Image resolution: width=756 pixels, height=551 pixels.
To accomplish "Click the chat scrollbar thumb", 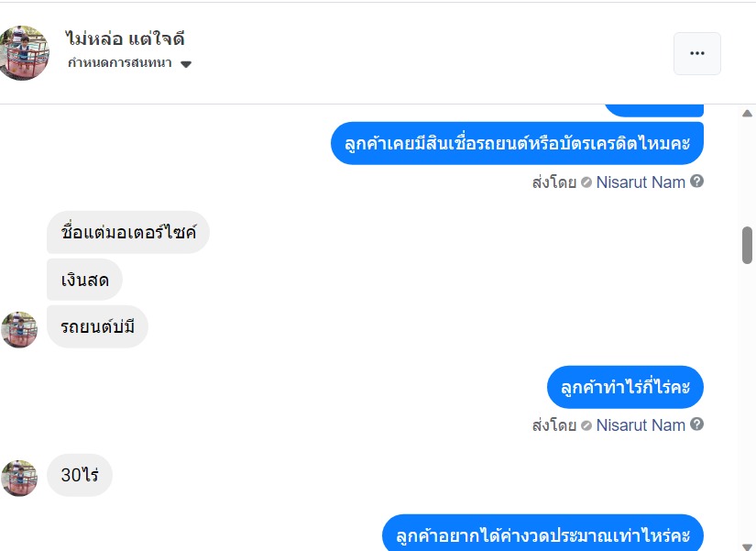I will [747, 245].
